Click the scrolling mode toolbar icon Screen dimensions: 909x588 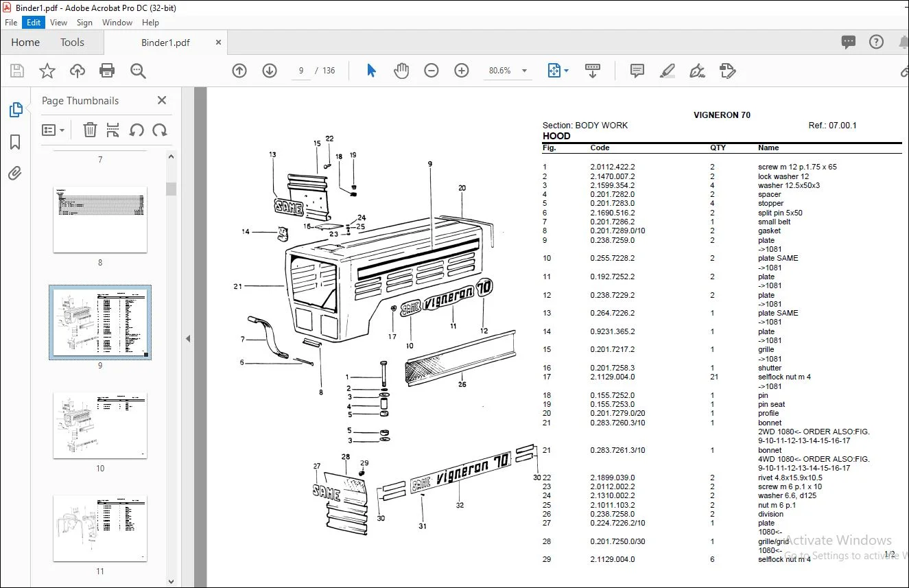pos(593,71)
